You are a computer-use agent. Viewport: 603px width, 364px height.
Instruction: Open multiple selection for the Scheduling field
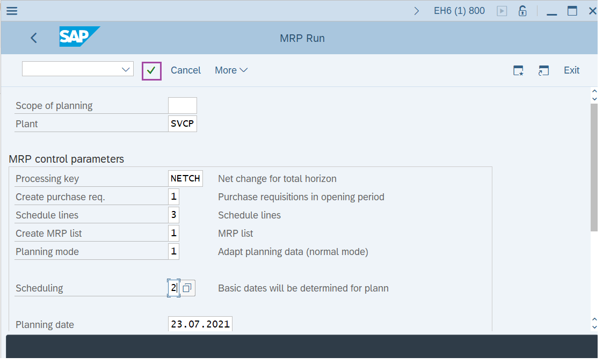tap(186, 288)
